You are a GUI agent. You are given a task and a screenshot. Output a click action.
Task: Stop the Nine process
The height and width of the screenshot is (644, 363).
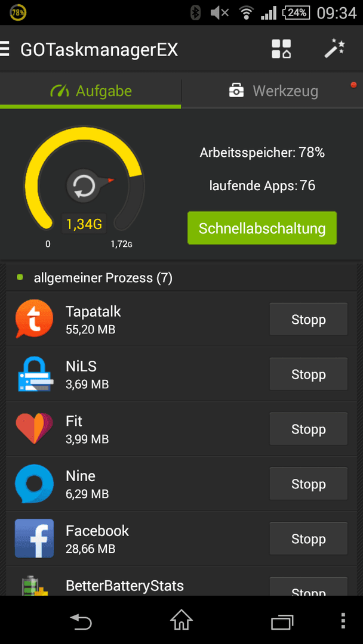pyautogui.click(x=308, y=484)
